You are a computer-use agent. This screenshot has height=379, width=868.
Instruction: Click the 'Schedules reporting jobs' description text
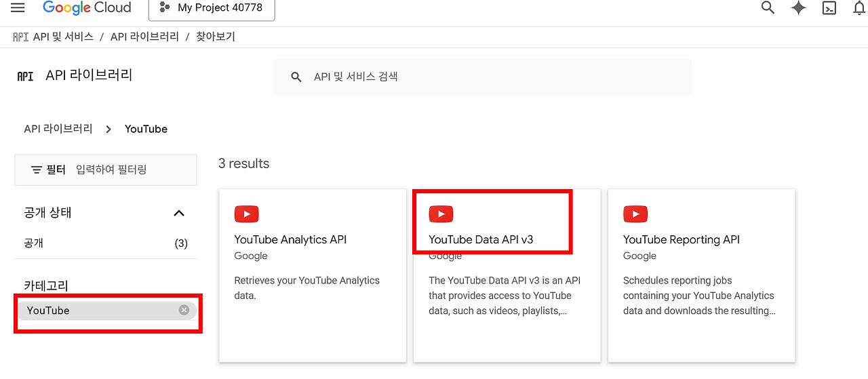pyautogui.click(x=700, y=296)
